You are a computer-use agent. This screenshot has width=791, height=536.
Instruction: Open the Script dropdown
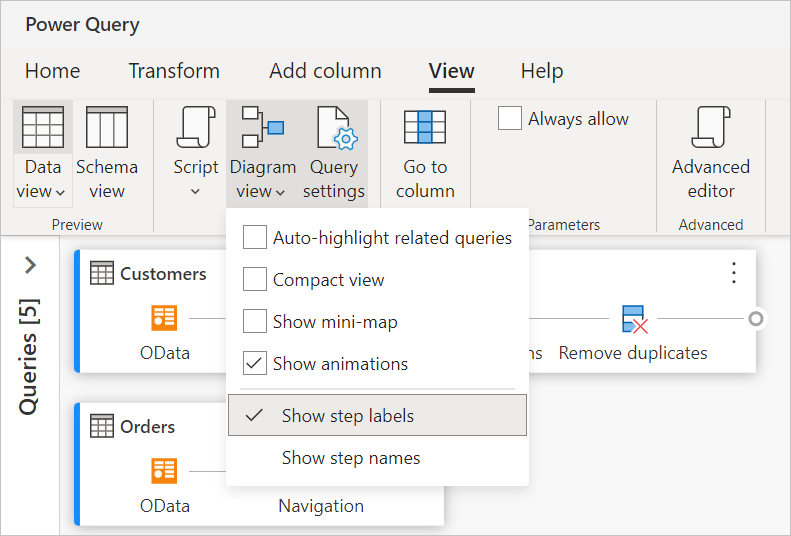(196, 190)
